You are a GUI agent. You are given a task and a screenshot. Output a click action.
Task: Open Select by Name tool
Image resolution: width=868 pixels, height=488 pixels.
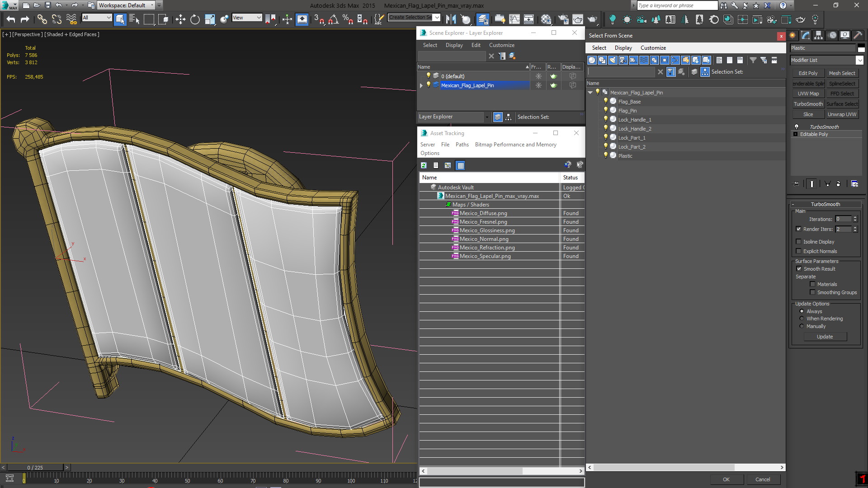click(x=134, y=19)
